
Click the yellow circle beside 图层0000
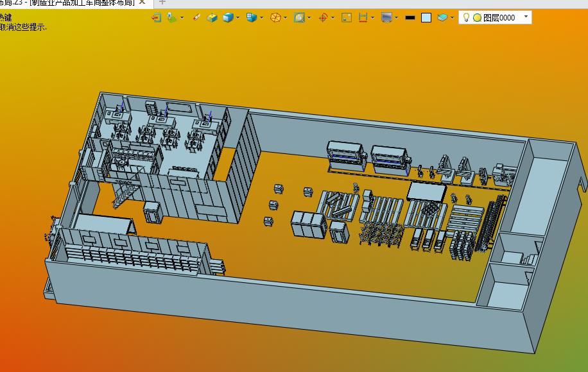coord(477,17)
